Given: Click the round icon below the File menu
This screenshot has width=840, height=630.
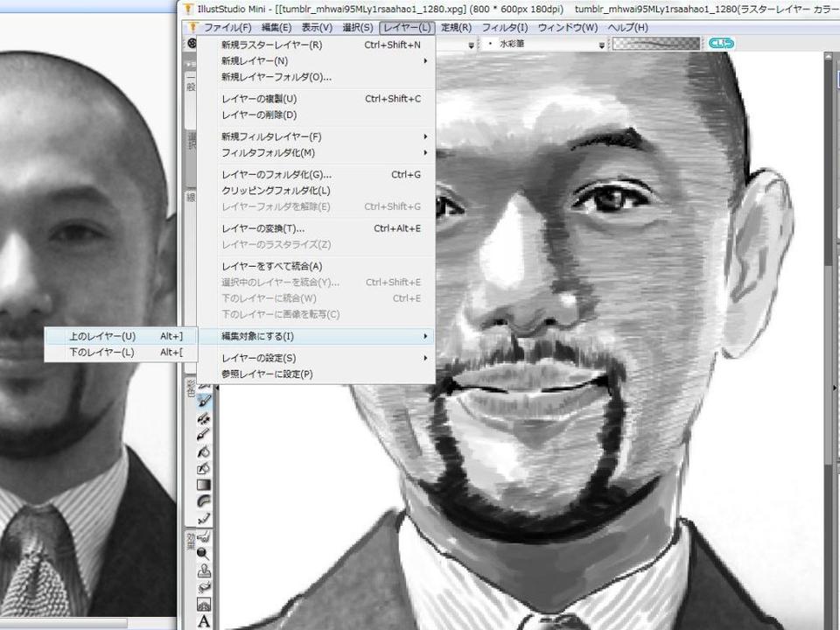Looking at the screenshot, I should (192, 44).
